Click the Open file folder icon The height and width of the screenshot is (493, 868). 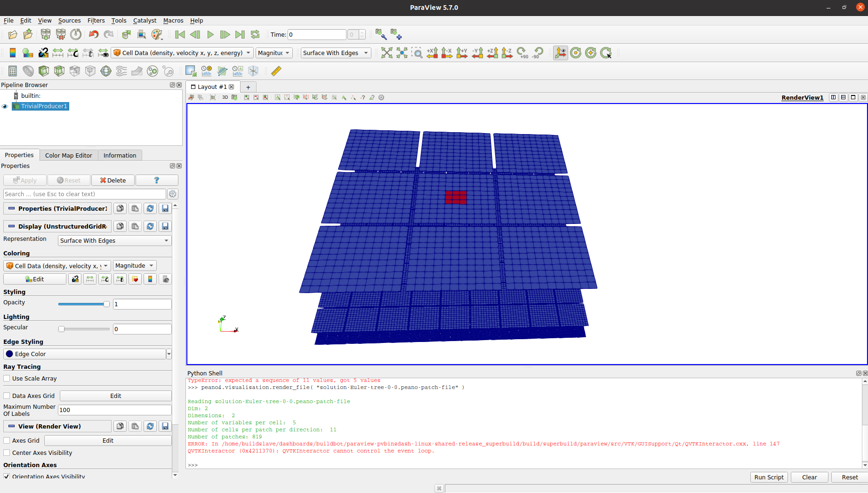[13, 34]
